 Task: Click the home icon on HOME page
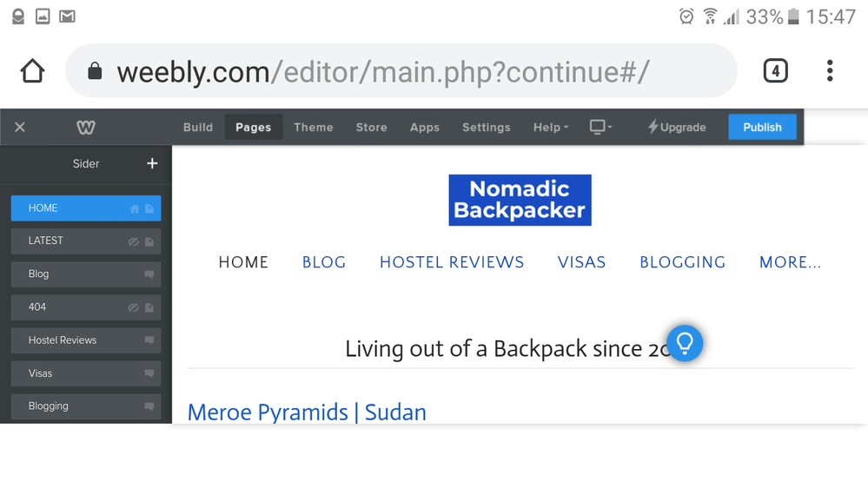[134, 208]
